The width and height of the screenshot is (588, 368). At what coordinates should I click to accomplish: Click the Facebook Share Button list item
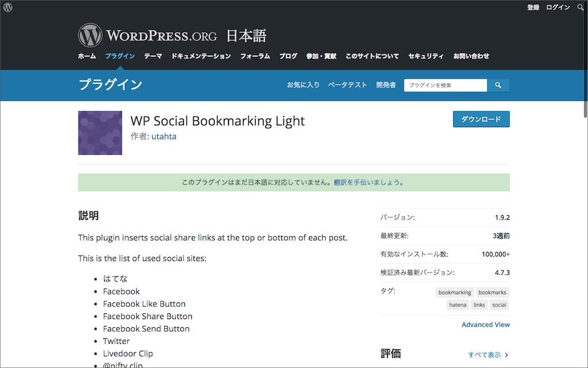pyautogui.click(x=148, y=316)
